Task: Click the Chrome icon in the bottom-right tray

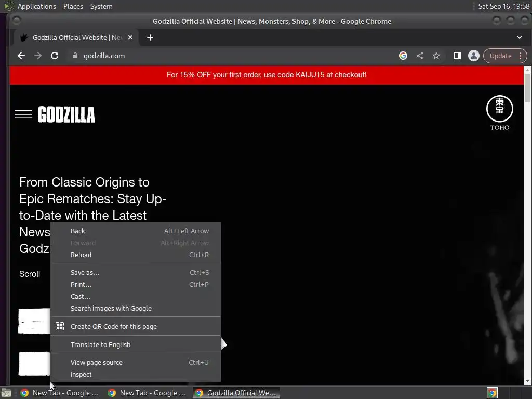Action: [x=492, y=393]
